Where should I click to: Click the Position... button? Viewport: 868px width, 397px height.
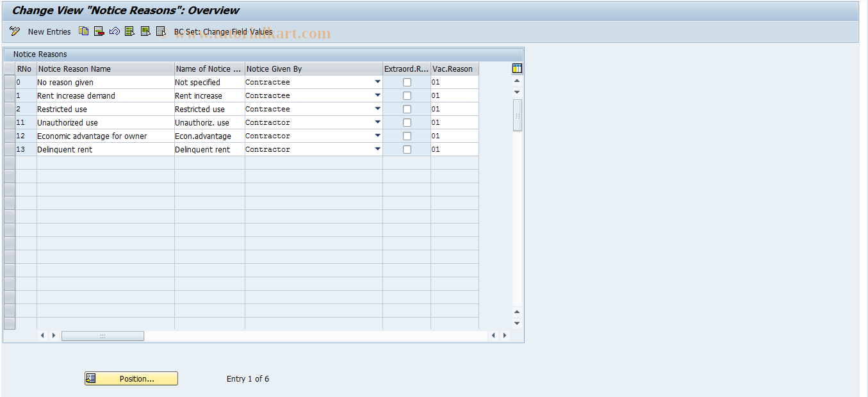click(x=131, y=378)
